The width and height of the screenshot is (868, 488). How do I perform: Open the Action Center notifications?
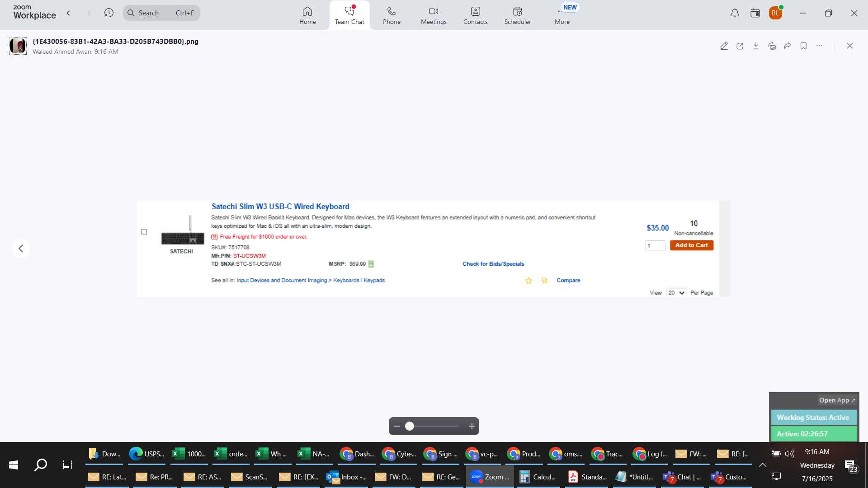(x=852, y=466)
